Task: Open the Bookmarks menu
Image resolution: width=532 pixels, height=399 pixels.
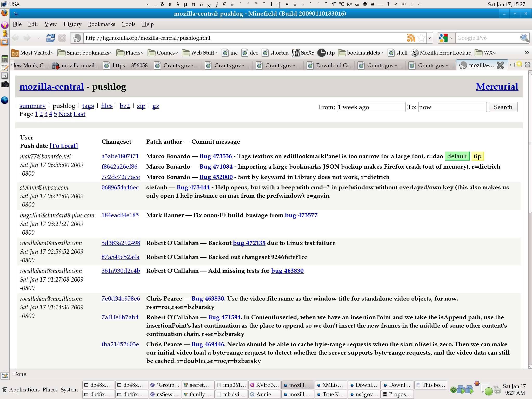Action: (x=102, y=24)
